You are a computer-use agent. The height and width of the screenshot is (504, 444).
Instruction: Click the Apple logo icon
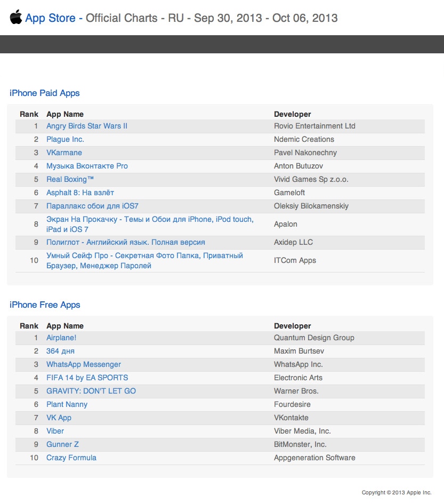click(16, 17)
